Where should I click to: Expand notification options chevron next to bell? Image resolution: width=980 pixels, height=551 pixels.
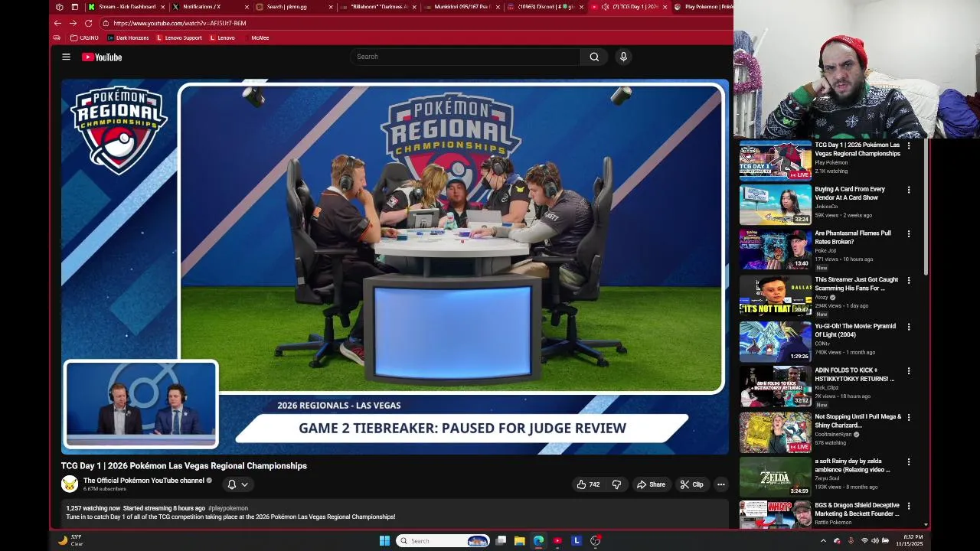245,484
